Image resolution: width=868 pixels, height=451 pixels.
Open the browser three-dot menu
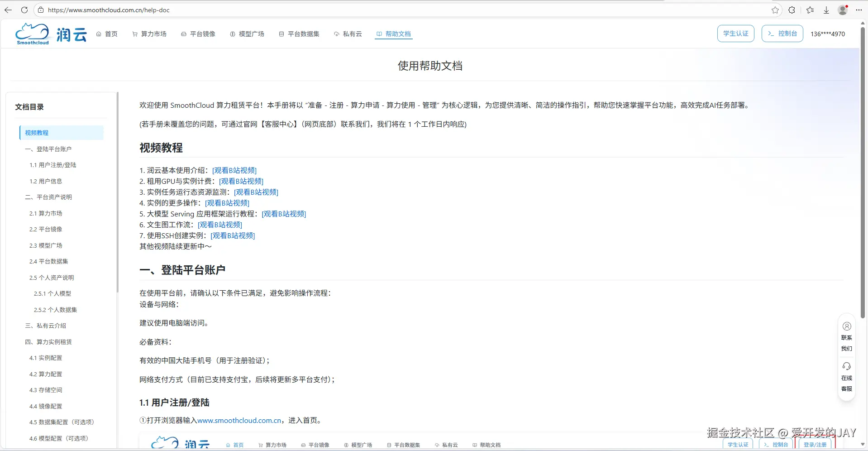[859, 10]
